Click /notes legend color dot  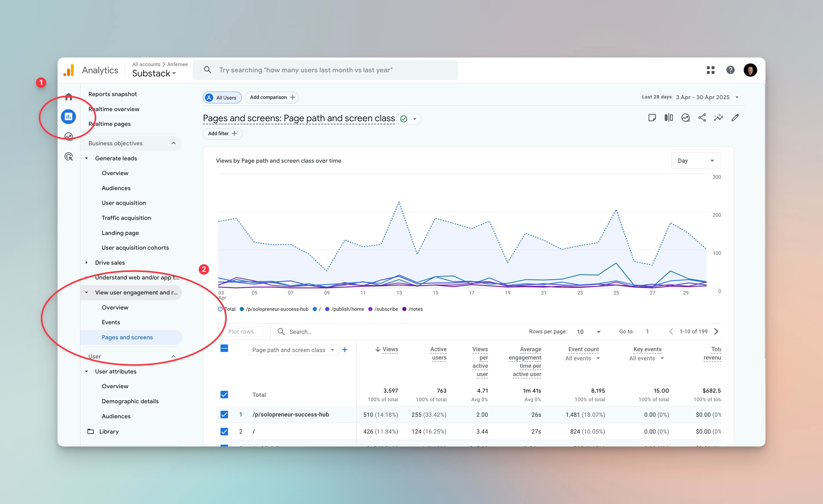point(404,309)
